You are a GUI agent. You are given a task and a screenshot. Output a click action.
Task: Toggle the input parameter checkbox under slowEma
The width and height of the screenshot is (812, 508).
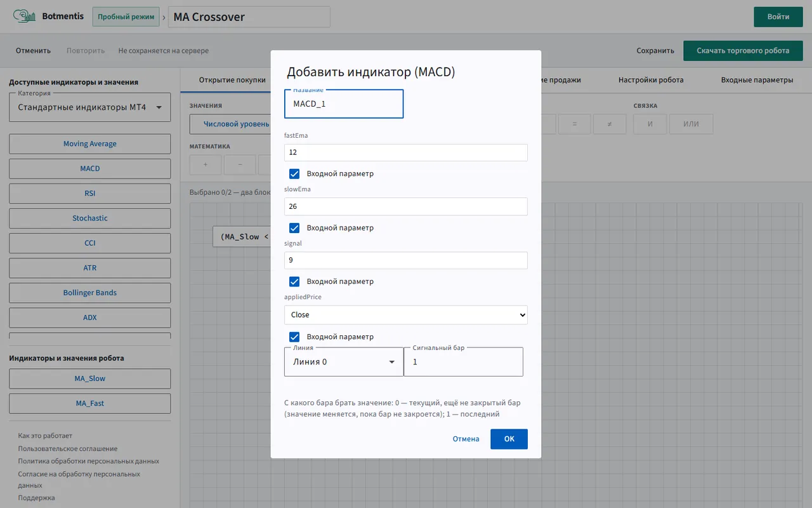pos(294,227)
